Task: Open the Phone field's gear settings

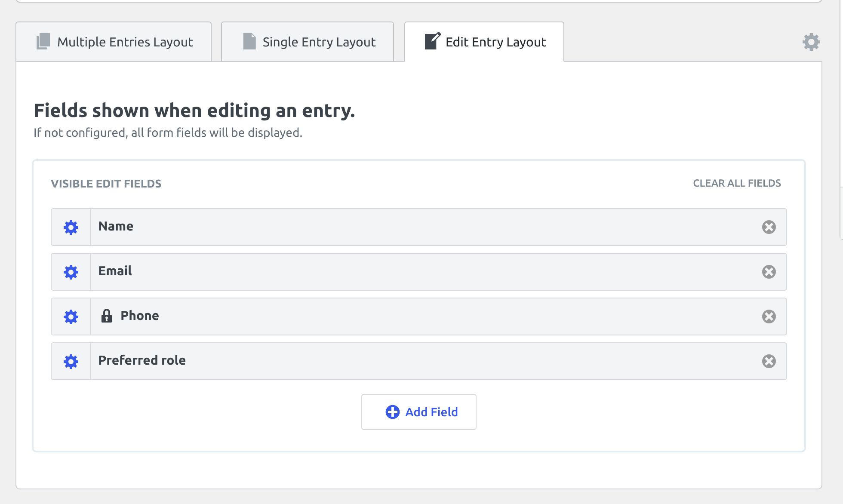Action: (71, 317)
